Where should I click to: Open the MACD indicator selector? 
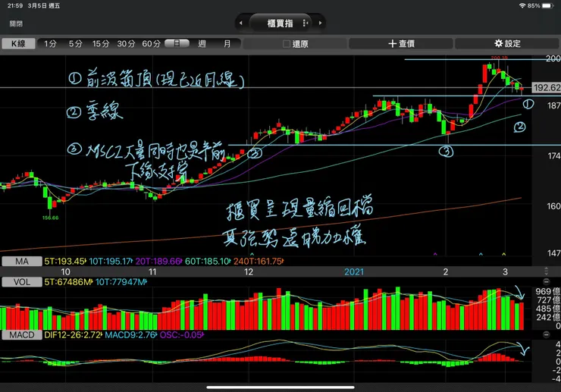point(22,335)
